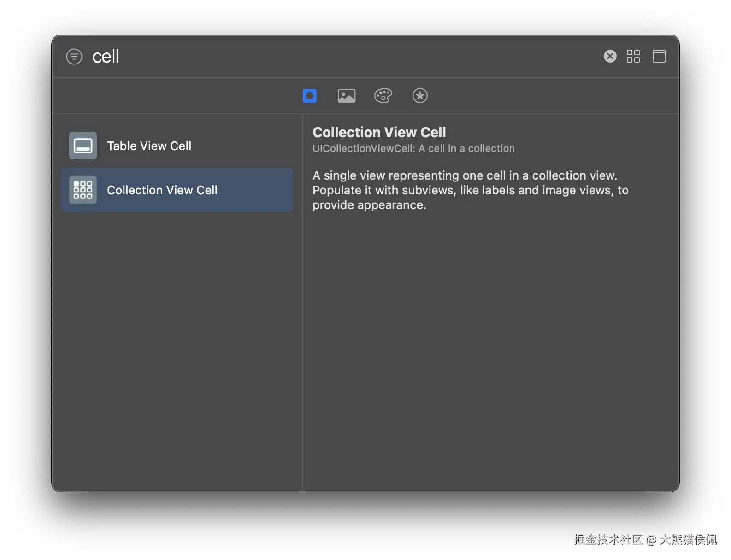Open the Image media library tab
Viewport: 731px width, 560px height.
pos(347,96)
